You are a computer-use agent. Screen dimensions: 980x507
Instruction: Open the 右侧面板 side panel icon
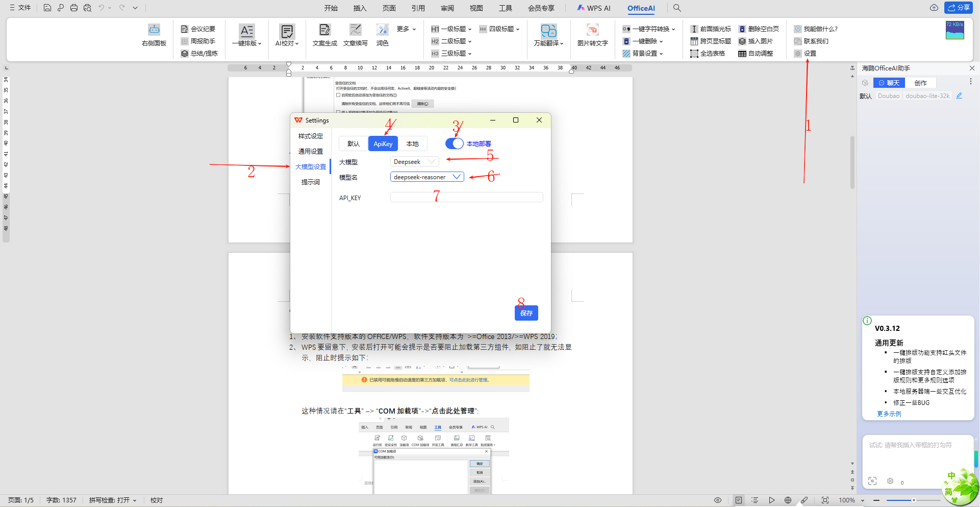point(154,35)
